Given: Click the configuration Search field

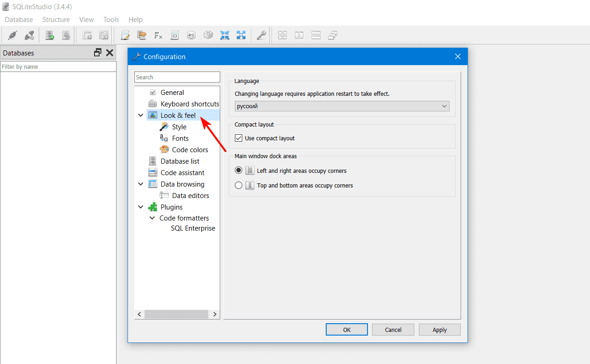Looking at the screenshot, I should 177,77.
